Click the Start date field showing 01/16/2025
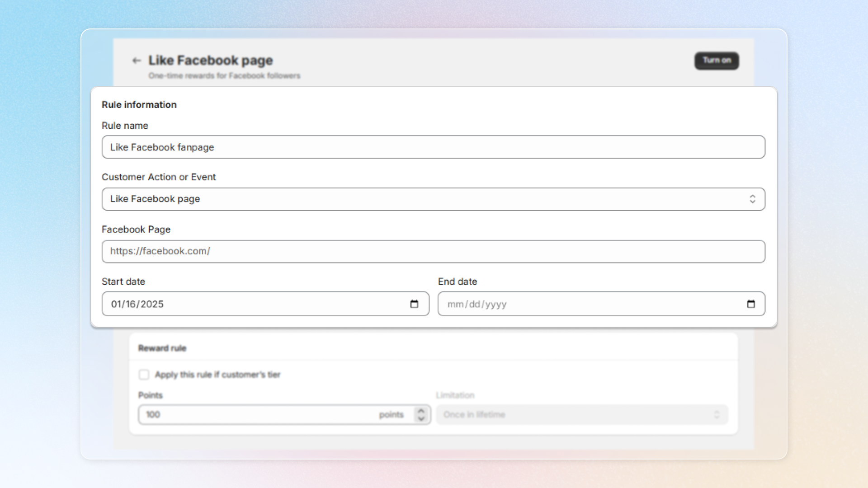 click(x=253, y=304)
